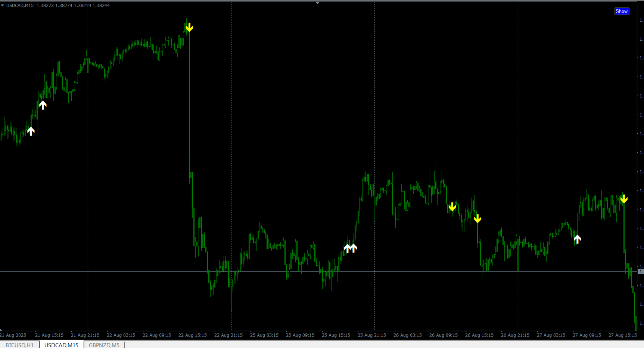Select the yellow sell arrow near 27 Aug 15:15
Viewport: 644px width, 348px height.
click(624, 199)
